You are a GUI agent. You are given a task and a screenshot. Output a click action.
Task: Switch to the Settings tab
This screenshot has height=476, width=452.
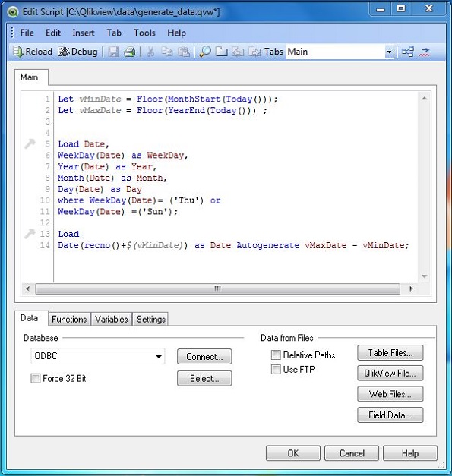click(x=150, y=319)
